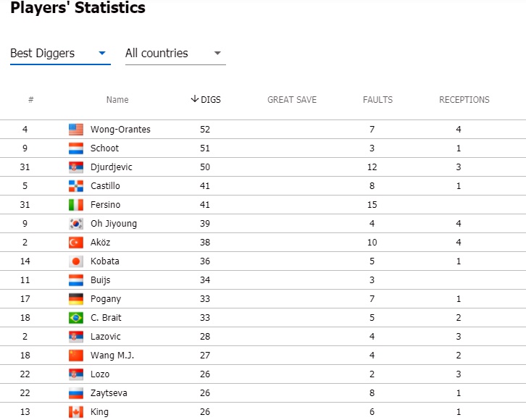The height and width of the screenshot is (420, 526).
Task: Click the Italian flag beside Fersino
Action: (76, 205)
